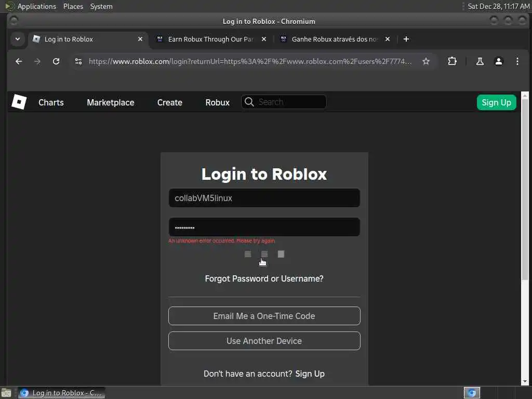Open the Chromium three-dot menu

click(517, 61)
